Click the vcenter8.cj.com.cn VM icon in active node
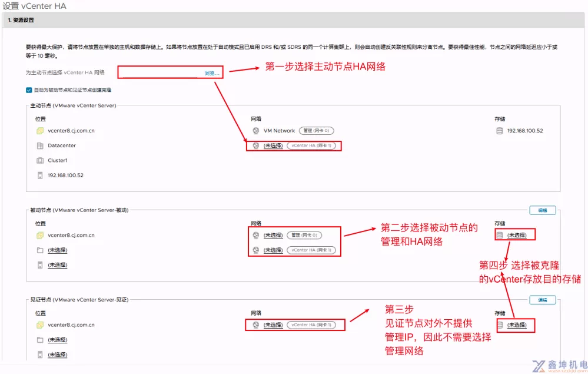588x374 pixels. click(40, 131)
